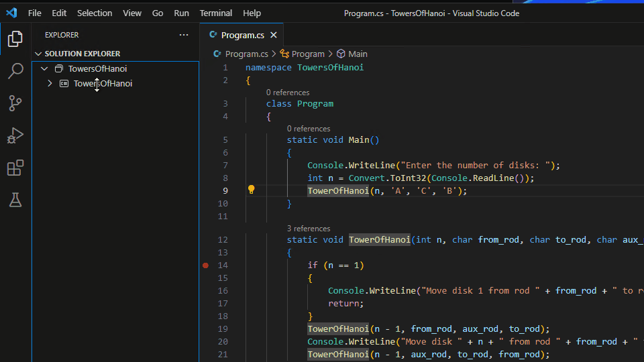Close the Program.cs tab
Image resolution: width=644 pixels, height=362 pixels.
tap(274, 35)
